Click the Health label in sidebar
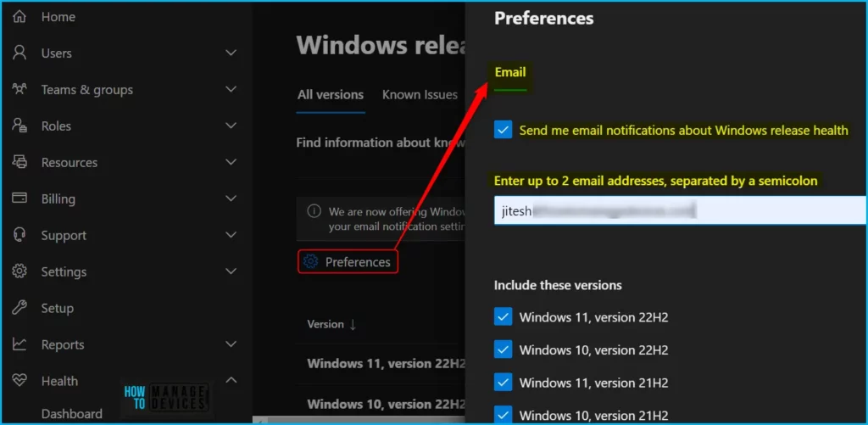The image size is (868, 425). 59,381
